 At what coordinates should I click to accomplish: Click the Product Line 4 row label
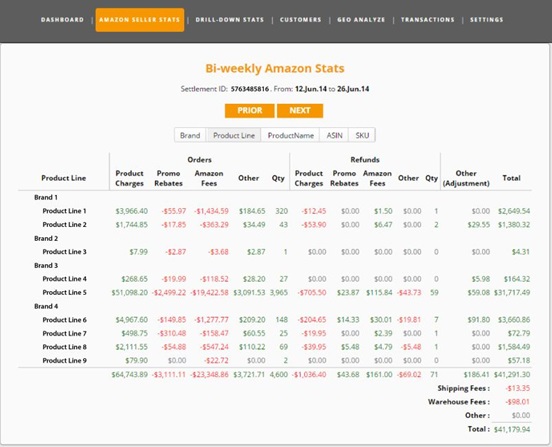[x=64, y=279]
